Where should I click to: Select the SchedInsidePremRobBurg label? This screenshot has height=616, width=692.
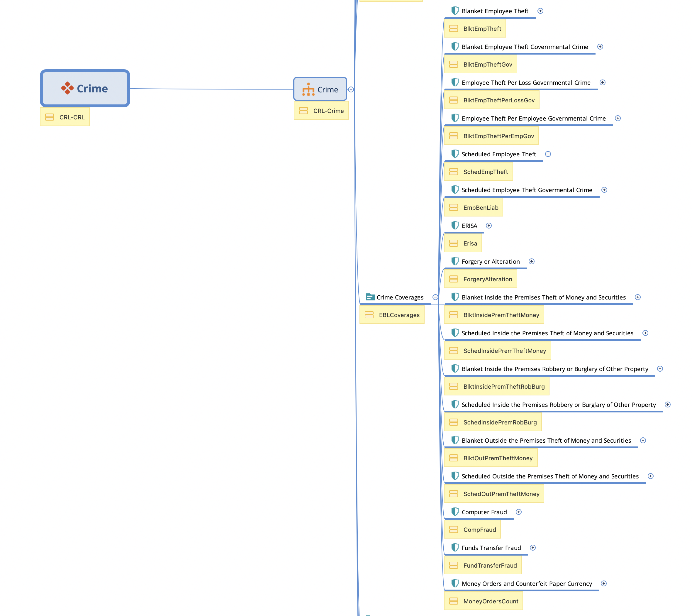coord(499,422)
